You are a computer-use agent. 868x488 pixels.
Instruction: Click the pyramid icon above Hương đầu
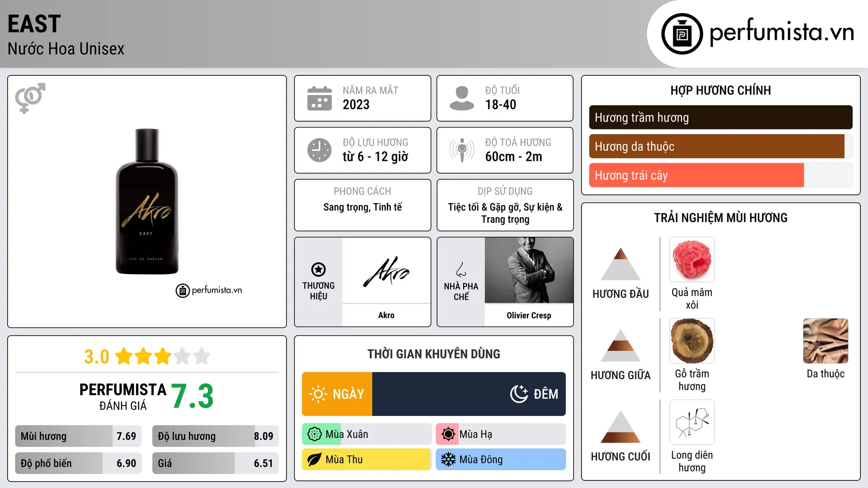point(620,264)
